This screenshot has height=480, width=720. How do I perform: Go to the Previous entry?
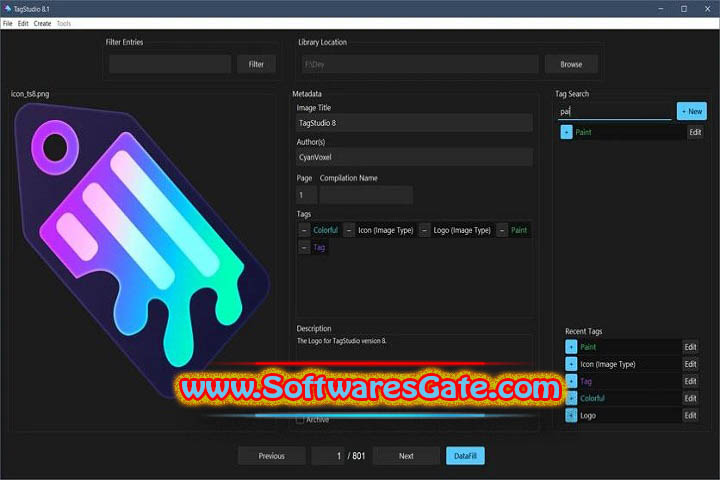coord(271,456)
